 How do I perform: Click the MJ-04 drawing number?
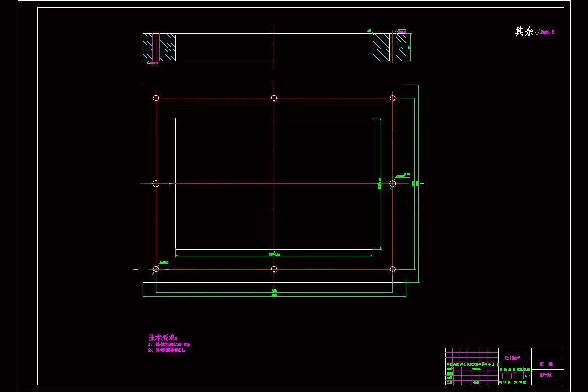pos(546,375)
